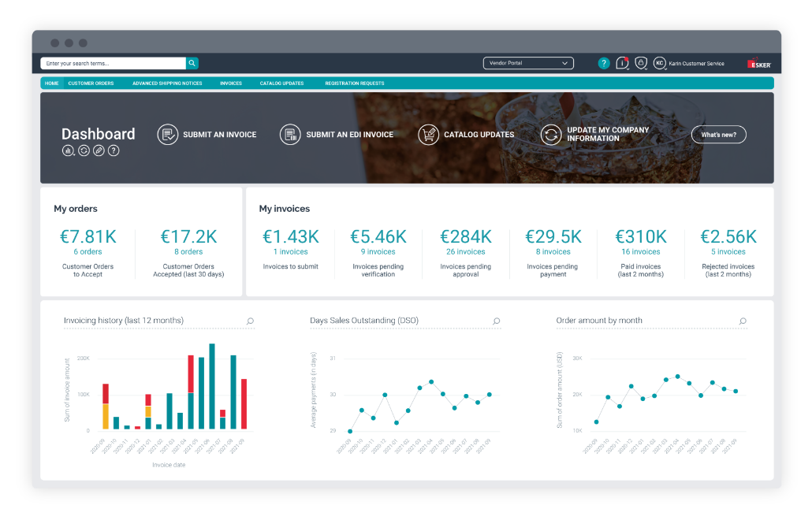Click the 'Days Sales Outstanding (DSO)' title

pos(364,321)
